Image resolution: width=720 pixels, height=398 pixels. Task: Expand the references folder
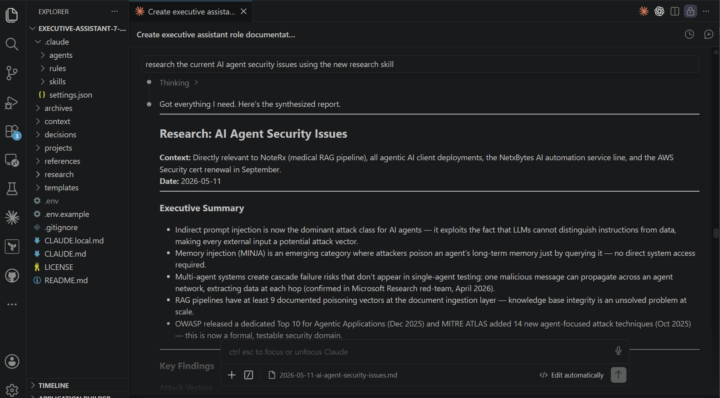tap(77, 162)
